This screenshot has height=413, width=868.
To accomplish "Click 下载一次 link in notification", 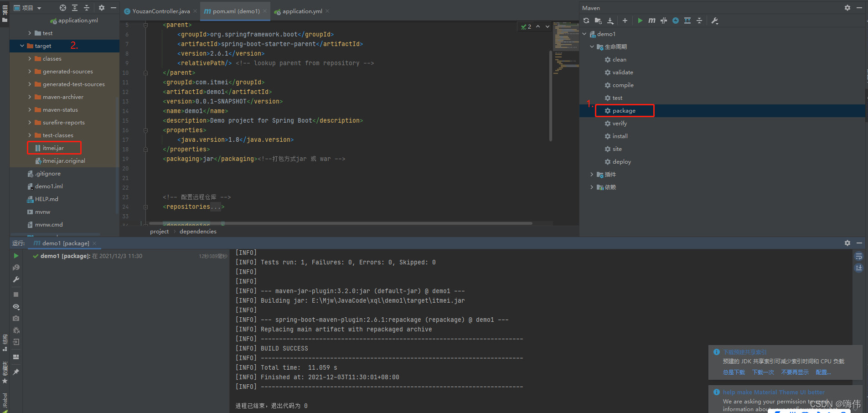I will tap(763, 372).
